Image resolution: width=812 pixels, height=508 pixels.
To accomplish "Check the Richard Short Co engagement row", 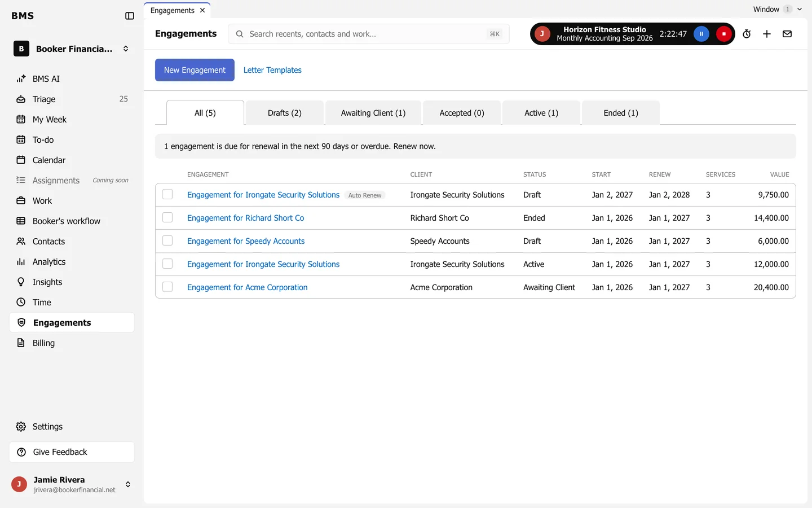I will (167, 217).
